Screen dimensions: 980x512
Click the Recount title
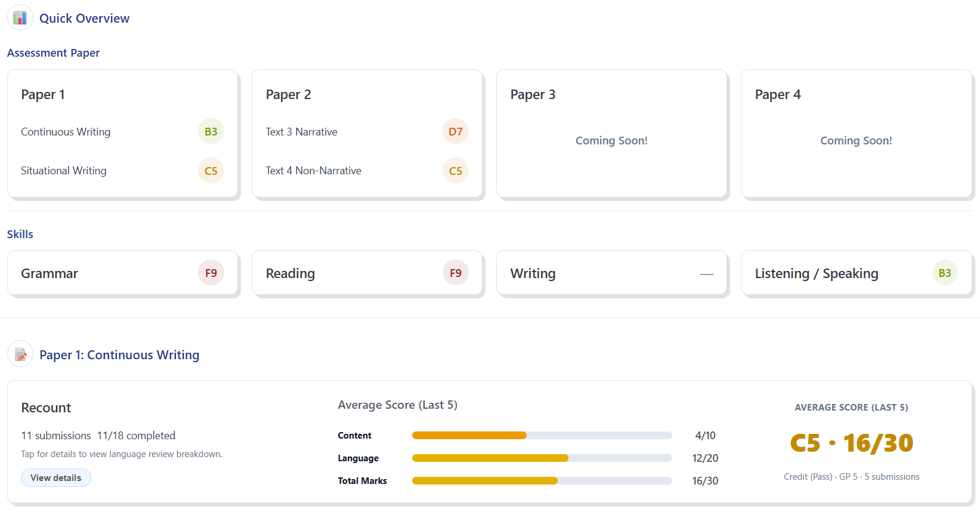point(46,408)
